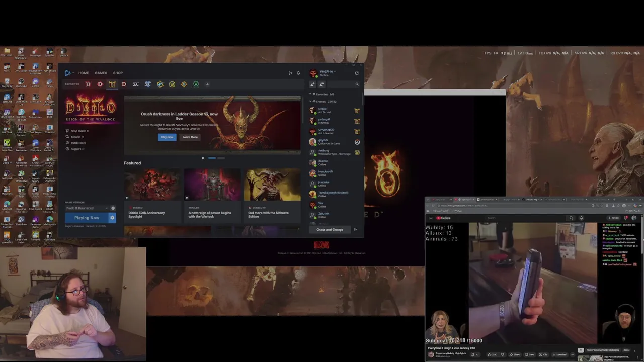Select the first carousel indicator bar

tap(212, 158)
